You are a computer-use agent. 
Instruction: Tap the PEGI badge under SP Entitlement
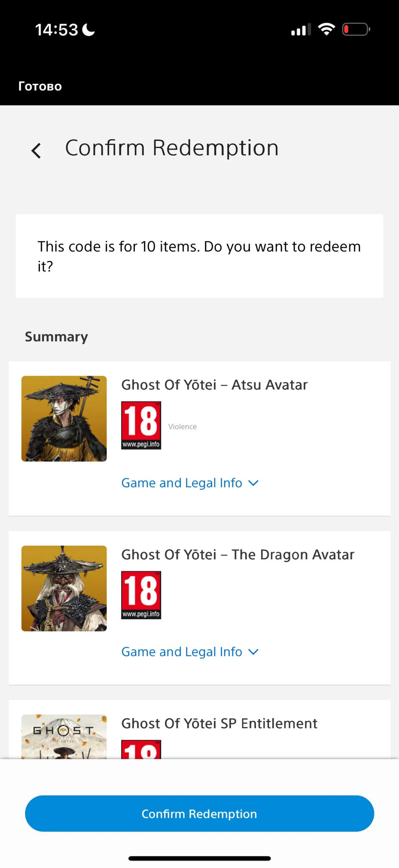[x=141, y=750]
